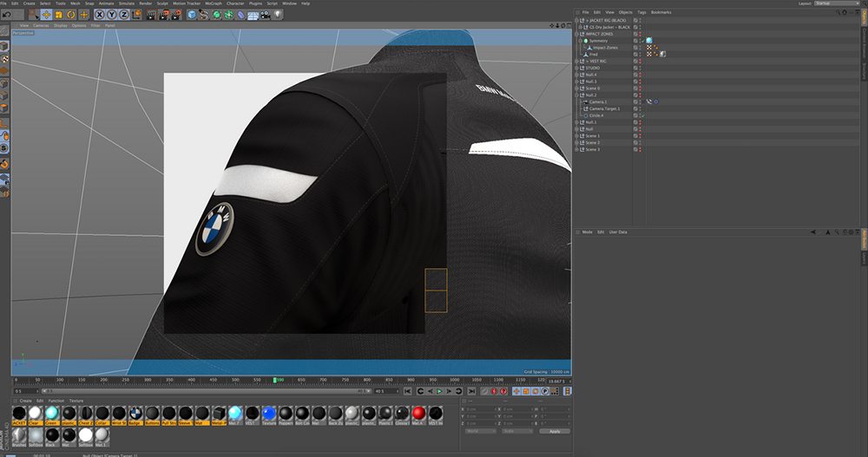Expand the JACKET RIG (BLACK) object

pos(577,21)
